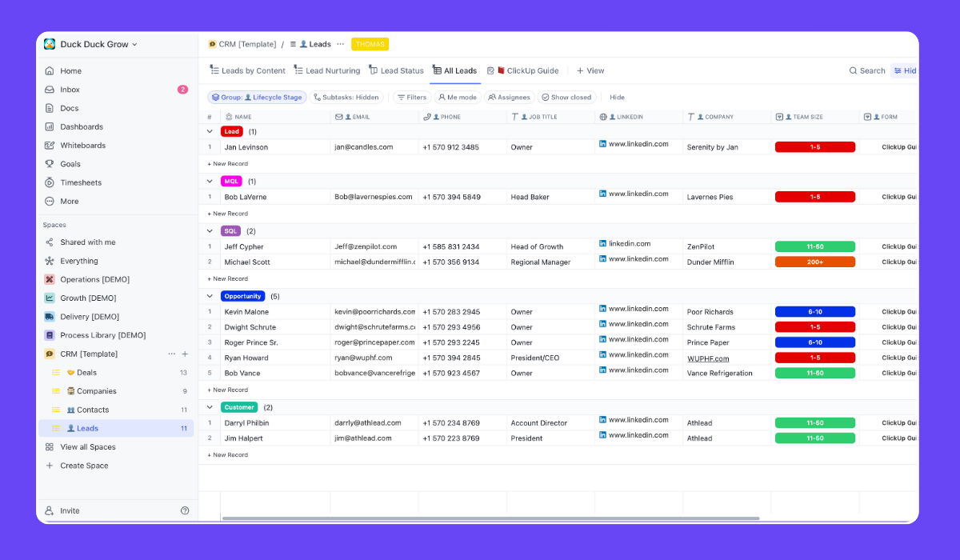Screen dimensions: 960x560
Task: Open the Search in the Leads view
Action: 866,70
